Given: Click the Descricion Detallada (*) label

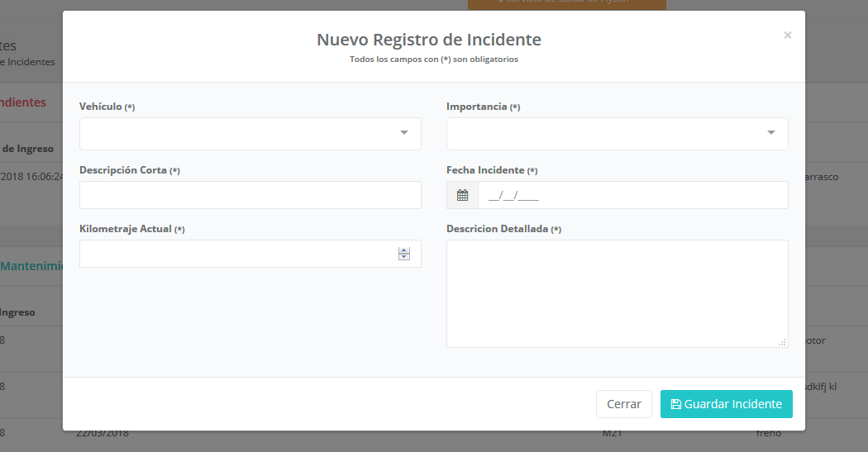Looking at the screenshot, I should [503, 229].
